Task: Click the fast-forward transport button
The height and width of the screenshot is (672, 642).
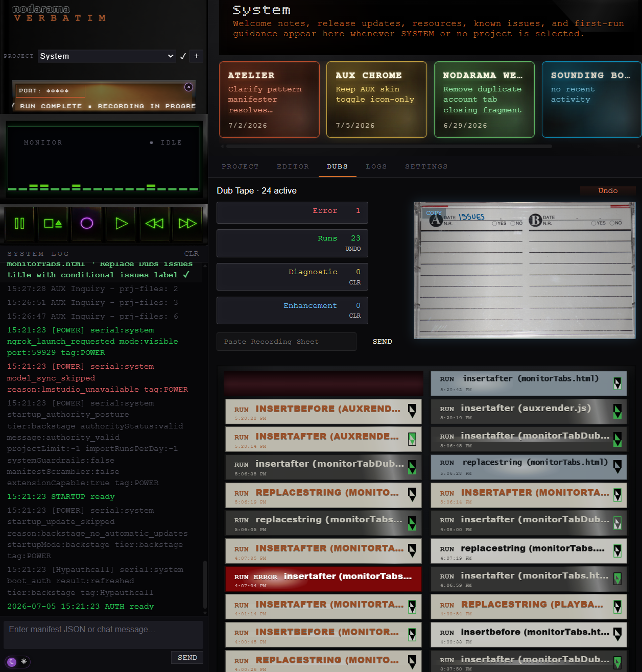Action: click(x=187, y=223)
